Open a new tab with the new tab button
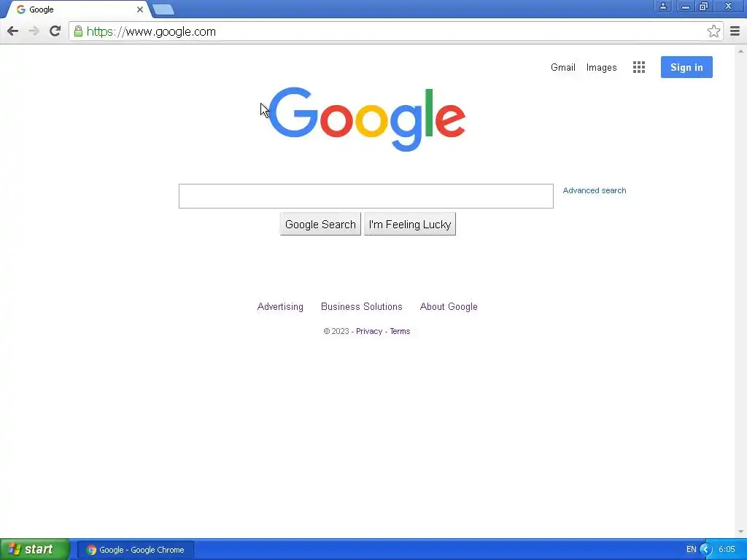 pyautogui.click(x=163, y=9)
